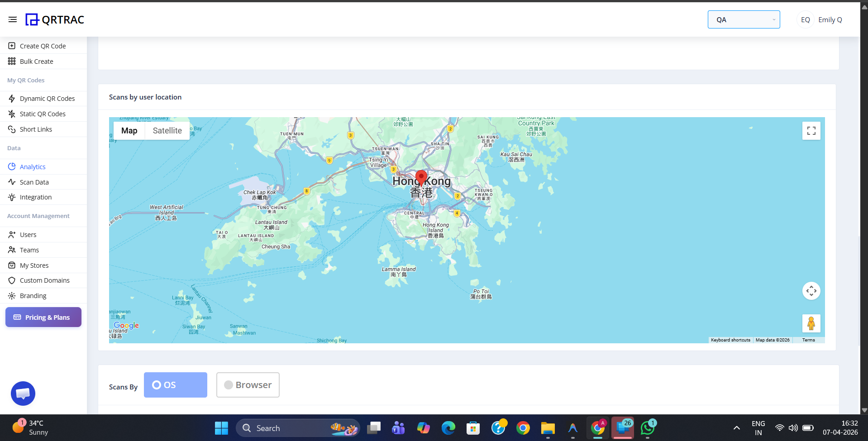Viewport: 868px width, 441px height.
Task: Expand the map to fullscreen
Action: pyautogui.click(x=811, y=130)
